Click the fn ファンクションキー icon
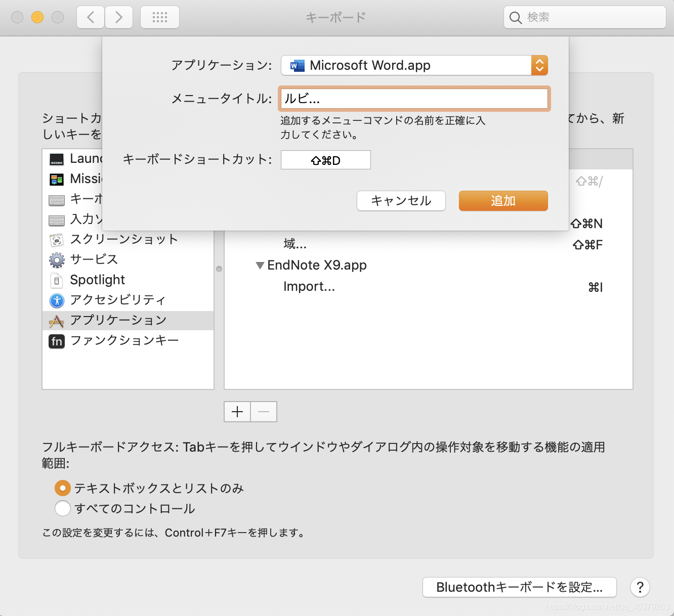The image size is (674, 616). tap(57, 341)
